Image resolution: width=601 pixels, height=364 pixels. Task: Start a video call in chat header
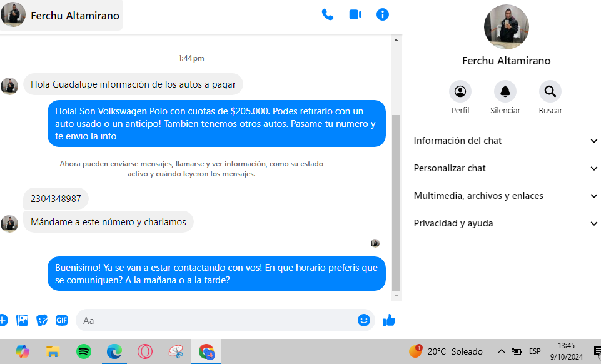click(x=355, y=14)
